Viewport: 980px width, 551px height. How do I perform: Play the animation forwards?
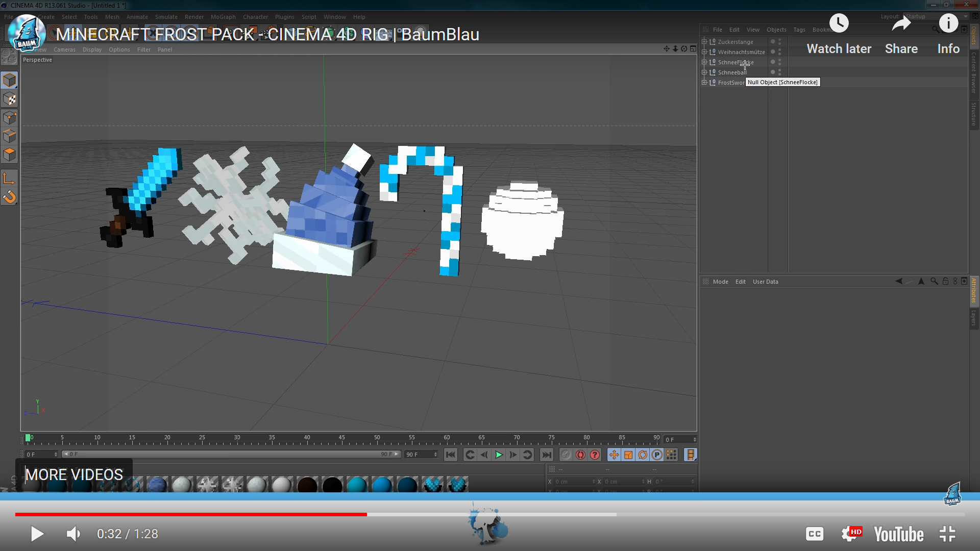tap(499, 455)
